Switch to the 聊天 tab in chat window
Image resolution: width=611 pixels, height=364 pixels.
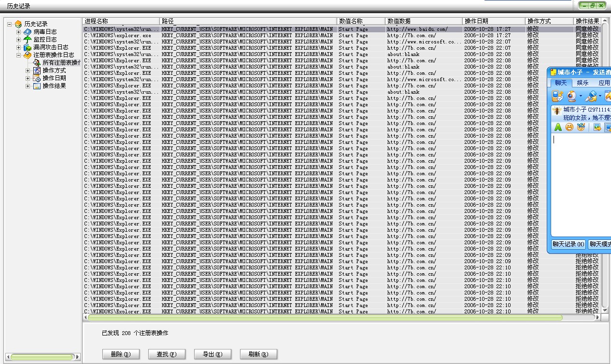coord(561,83)
